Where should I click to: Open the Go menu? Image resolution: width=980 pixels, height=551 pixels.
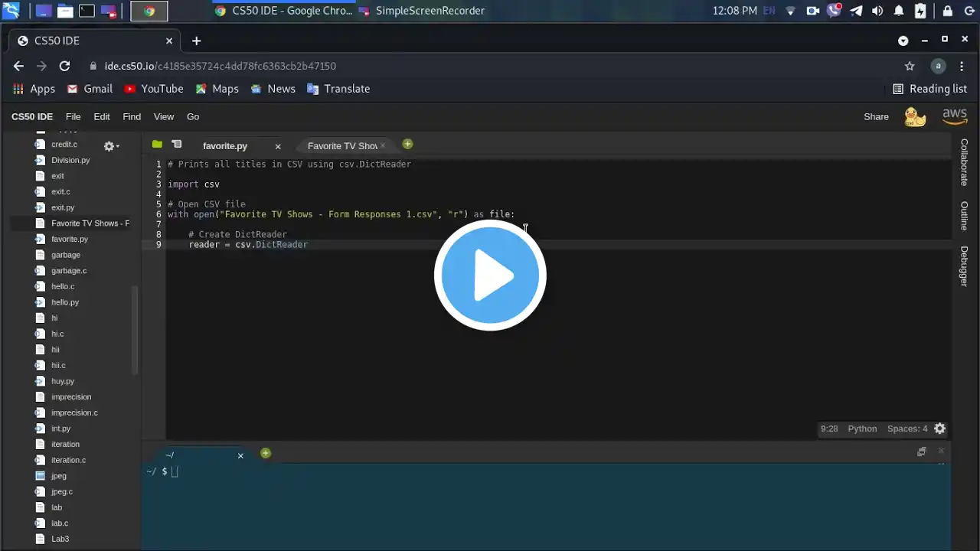193,117
